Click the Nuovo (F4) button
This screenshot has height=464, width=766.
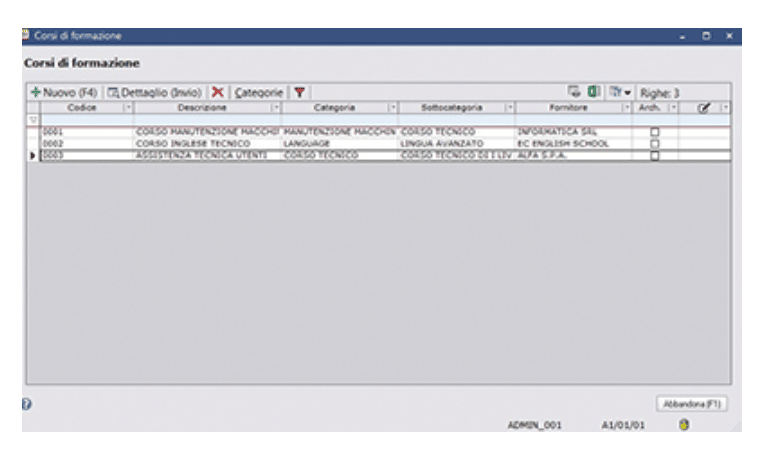point(64,92)
